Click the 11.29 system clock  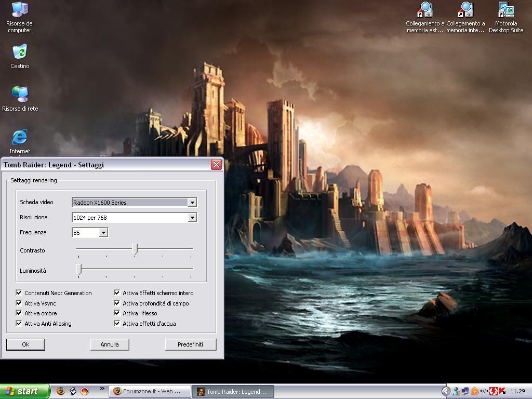pos(517,392)
